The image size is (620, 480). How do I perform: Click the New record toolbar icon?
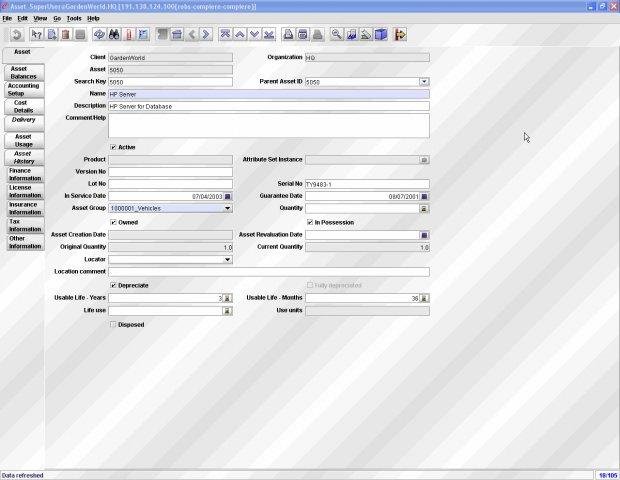pyautogui.click(x=52, y=34)
